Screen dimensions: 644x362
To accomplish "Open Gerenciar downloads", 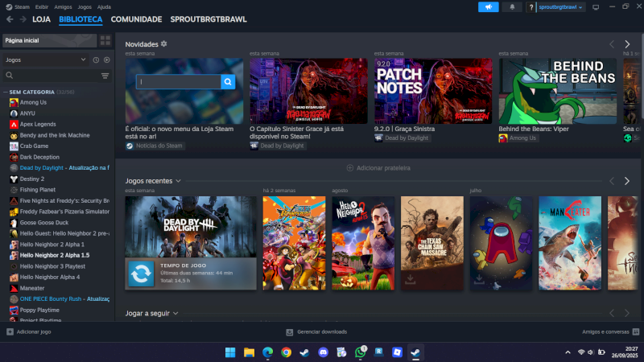I will [x=316, y=331].
